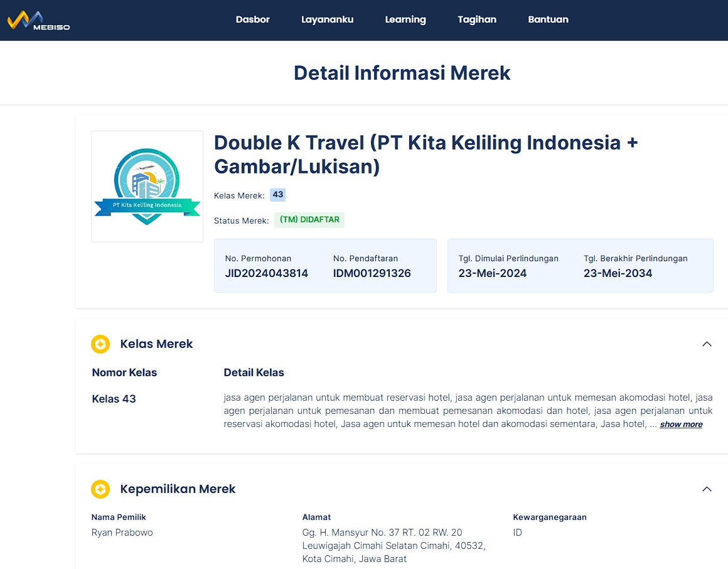728x569 pixels.
Task: Click the No. Pendaftaran label
Action: 365,258
